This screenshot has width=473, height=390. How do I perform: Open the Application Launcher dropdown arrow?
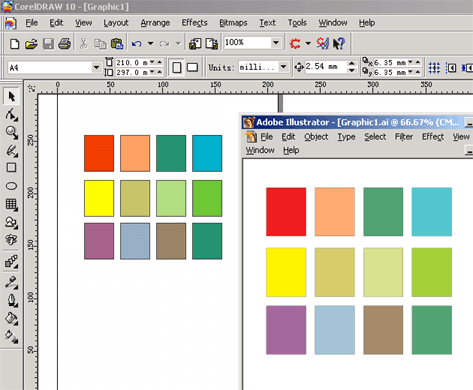tap(308, 43)
